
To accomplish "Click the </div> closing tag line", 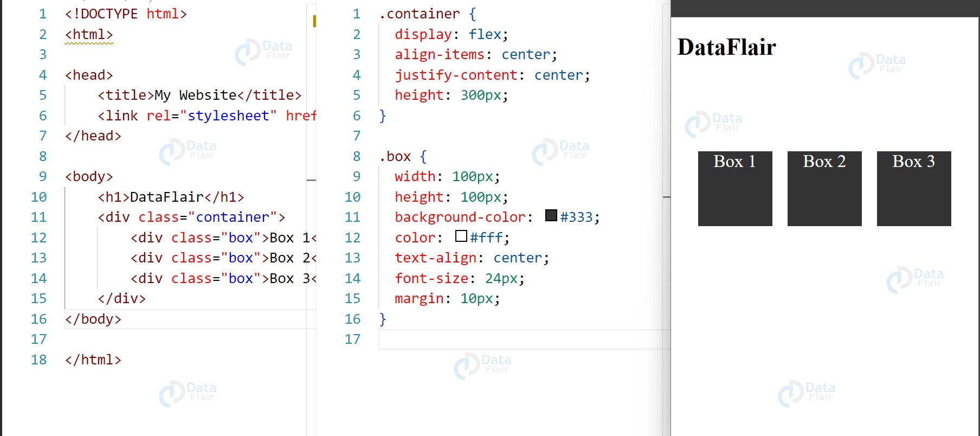I will (x=122, y=298).
